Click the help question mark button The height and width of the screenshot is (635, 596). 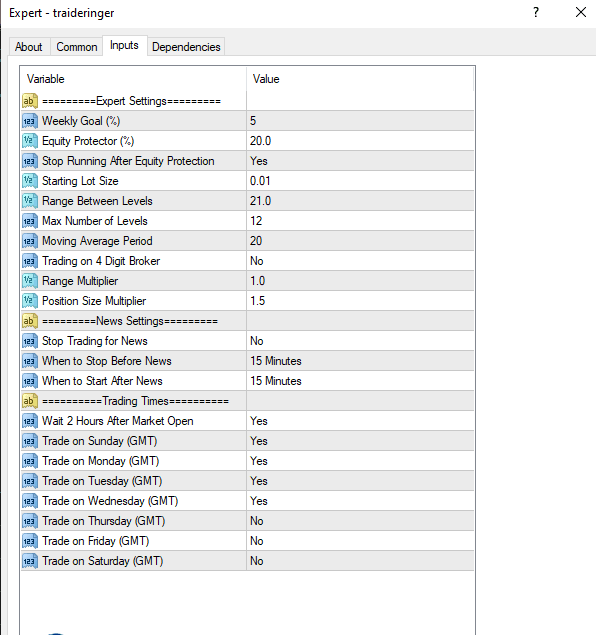click(536, 13)
